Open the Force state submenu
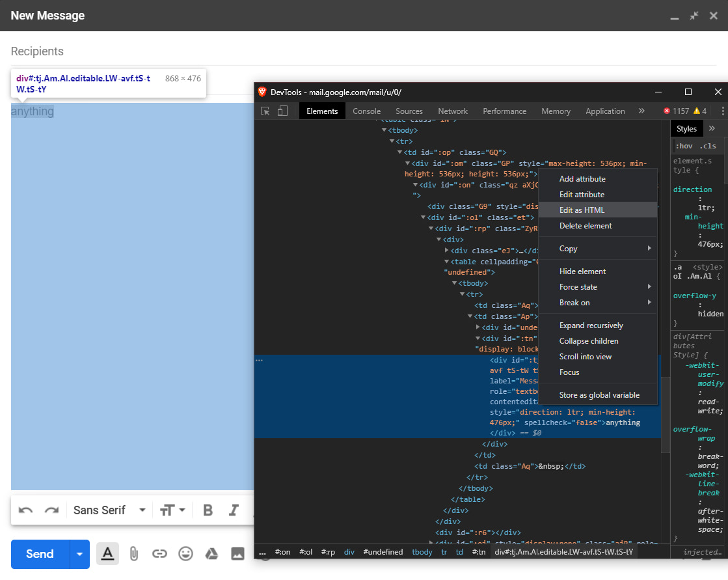This screenshot has width=728, height=580. tap(598, 287)
